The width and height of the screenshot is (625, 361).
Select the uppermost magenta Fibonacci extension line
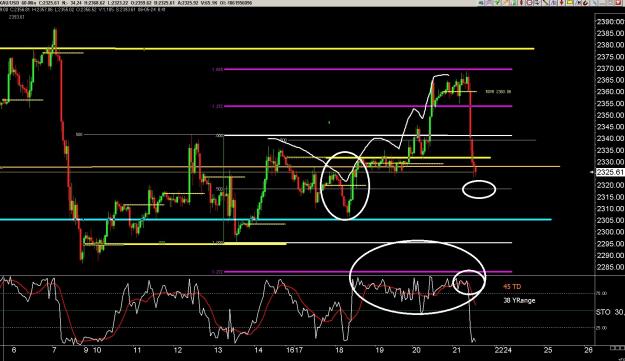point(368,69)
